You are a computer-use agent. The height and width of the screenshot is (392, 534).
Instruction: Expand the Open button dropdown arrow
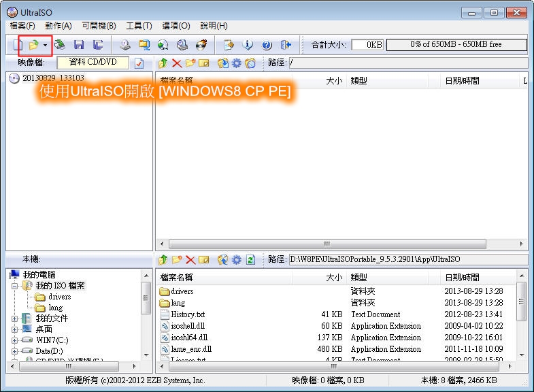(x=45, y=45)
